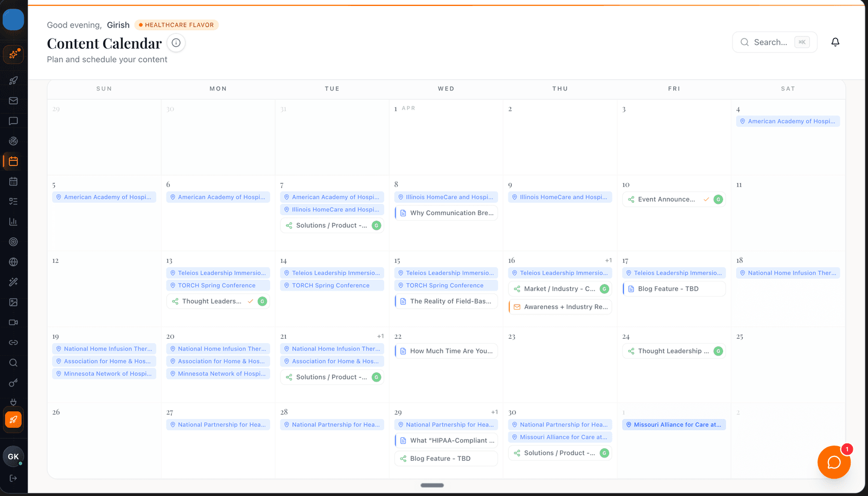Click the horizontal scrollbar handle below calendar
Image resolution: width=868 pixels, height=496 pixels.
coord(432,485)
